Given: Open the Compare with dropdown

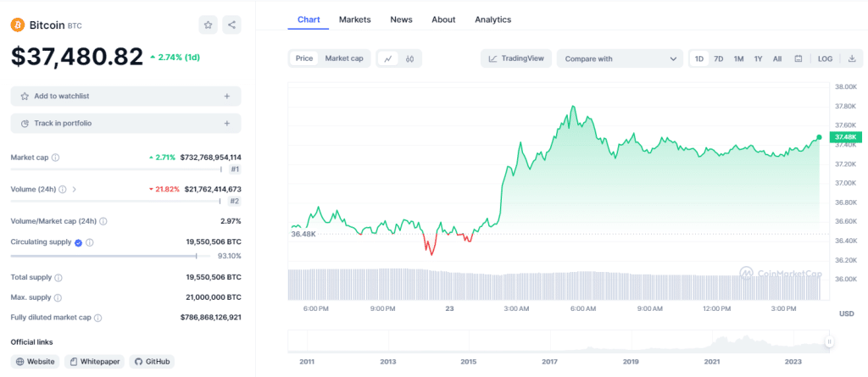Looking at the screenshot, I should pos(619,58).
